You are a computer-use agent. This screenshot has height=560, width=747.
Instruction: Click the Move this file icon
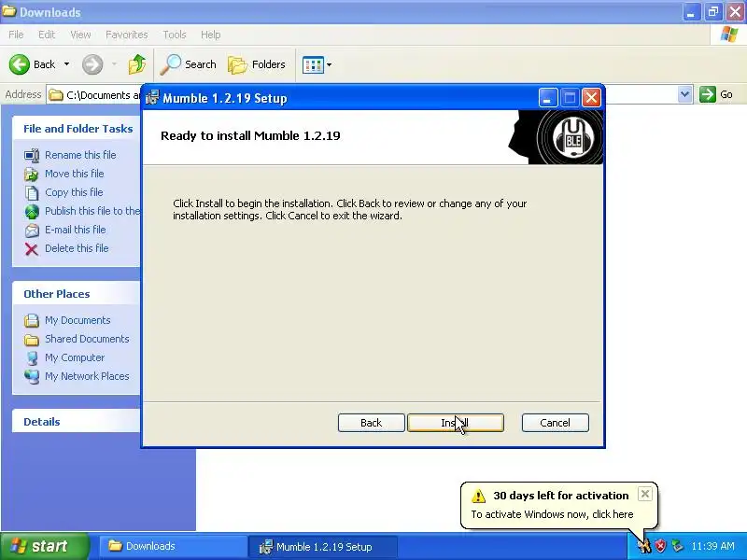32,175
